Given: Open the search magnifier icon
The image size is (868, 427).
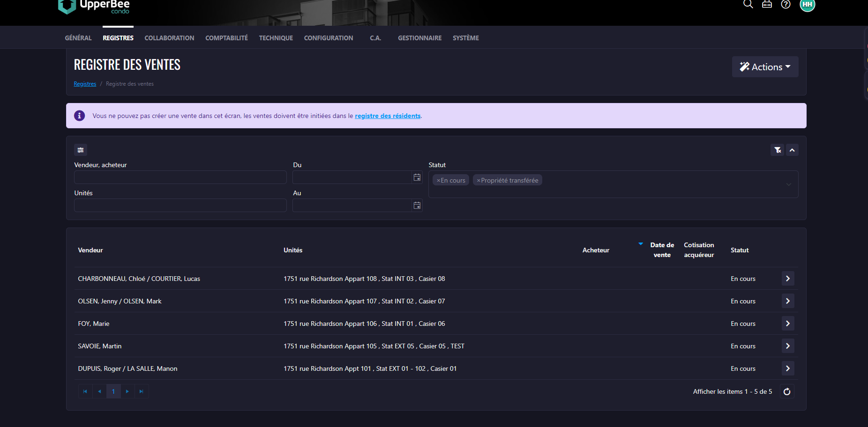Looking at the screenshot, I should [748, 4].
